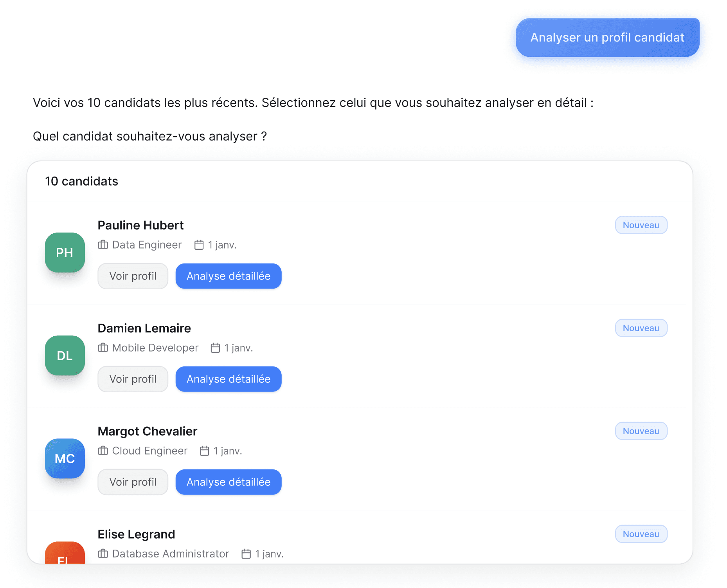
Task: Run Analyse détaillée for Margot Chevalier
Action: (x=229, y=482)
